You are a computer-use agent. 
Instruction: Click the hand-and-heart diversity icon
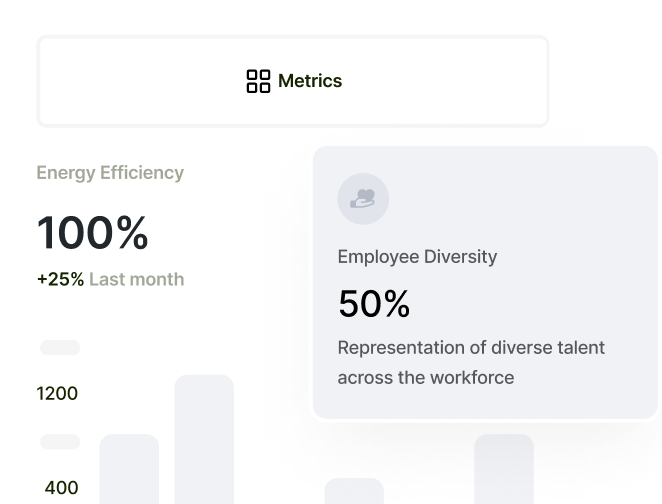pyautogui.click(x=362, y=198)
